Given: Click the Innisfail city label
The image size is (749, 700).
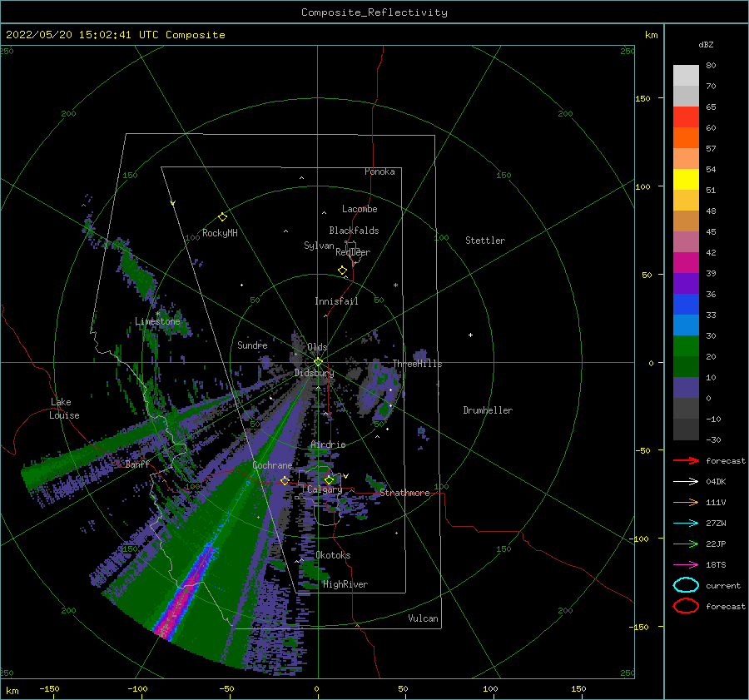Looking at the screenshot, I should (x=336, y=301).
